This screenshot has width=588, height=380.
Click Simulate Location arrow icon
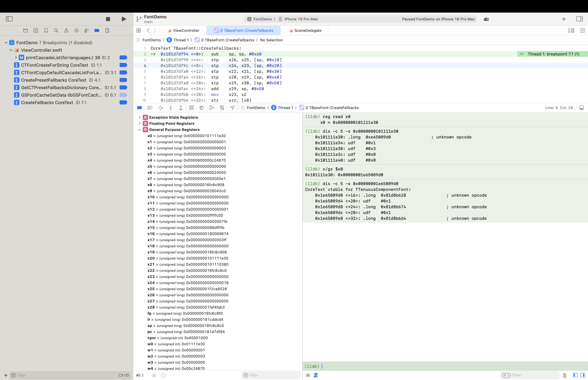(232, 108)
